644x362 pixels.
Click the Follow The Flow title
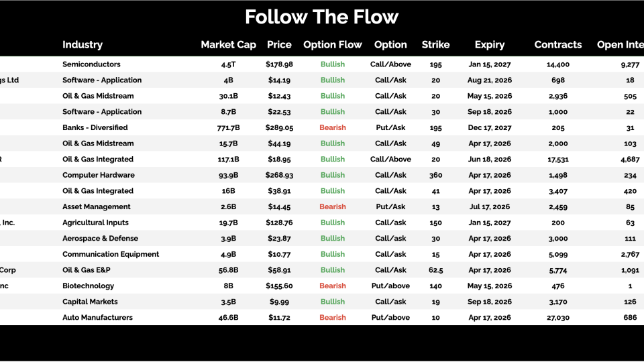coord(321,17)
